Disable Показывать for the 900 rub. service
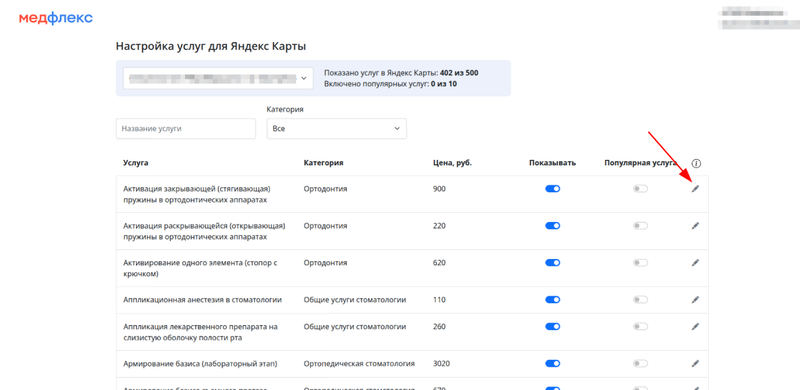This screenshot has height=390, width=800. tap(553, 189)
